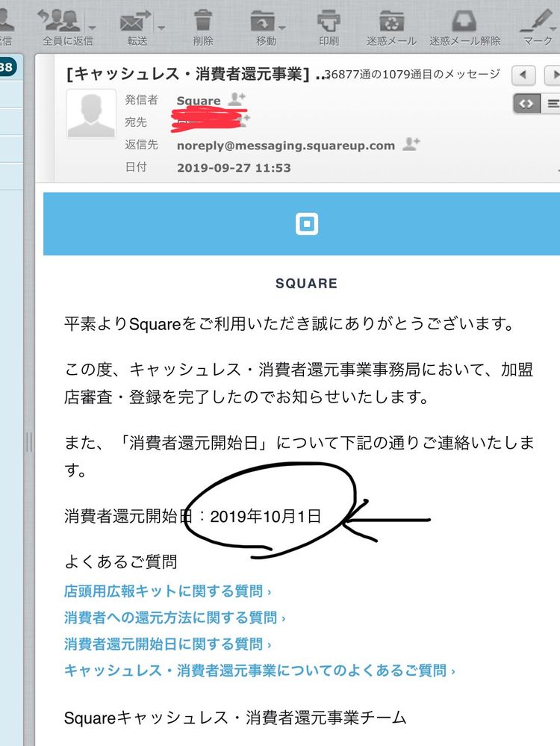Screen dimensions: 560x746
Task: Click the Move (移動) folder icon
Action: point(263,20)
